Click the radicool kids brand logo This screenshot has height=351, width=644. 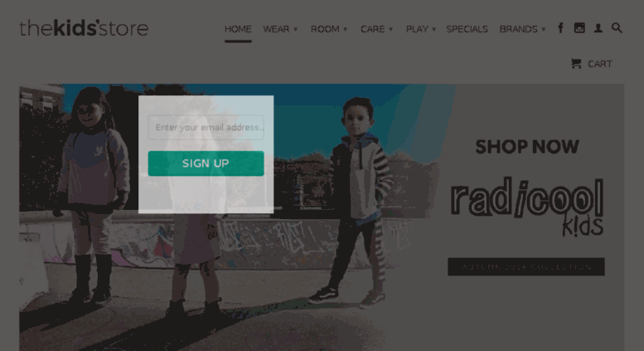coord(527,207)
